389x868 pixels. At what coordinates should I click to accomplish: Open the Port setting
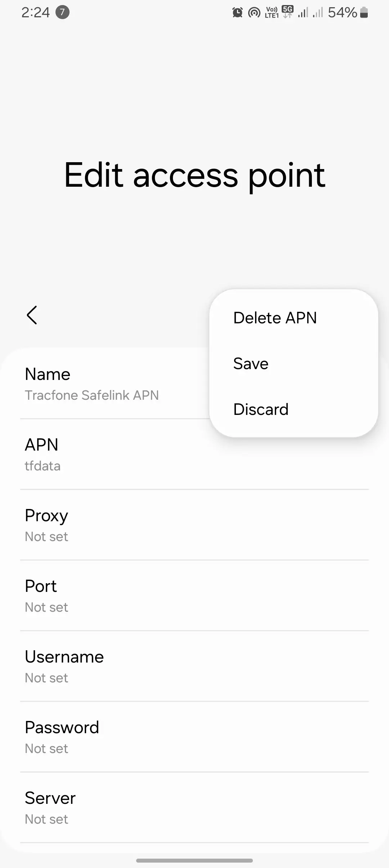click(194, 595)
